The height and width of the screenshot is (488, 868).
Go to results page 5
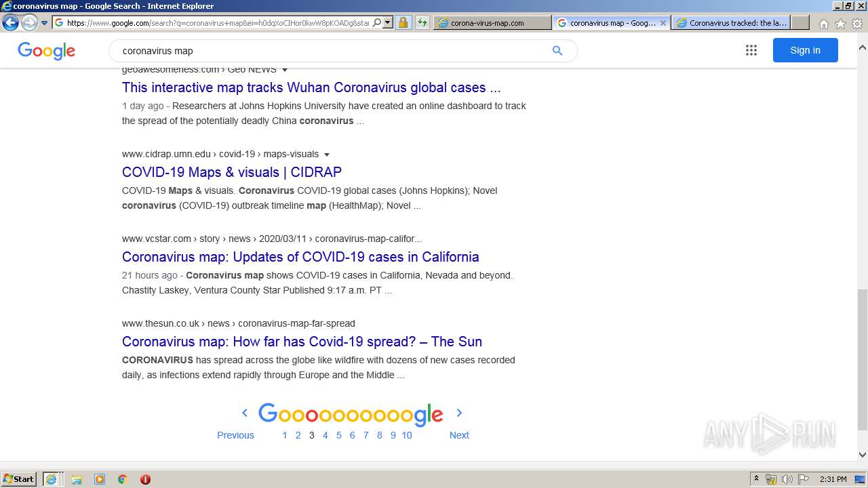tap(339, 435)
